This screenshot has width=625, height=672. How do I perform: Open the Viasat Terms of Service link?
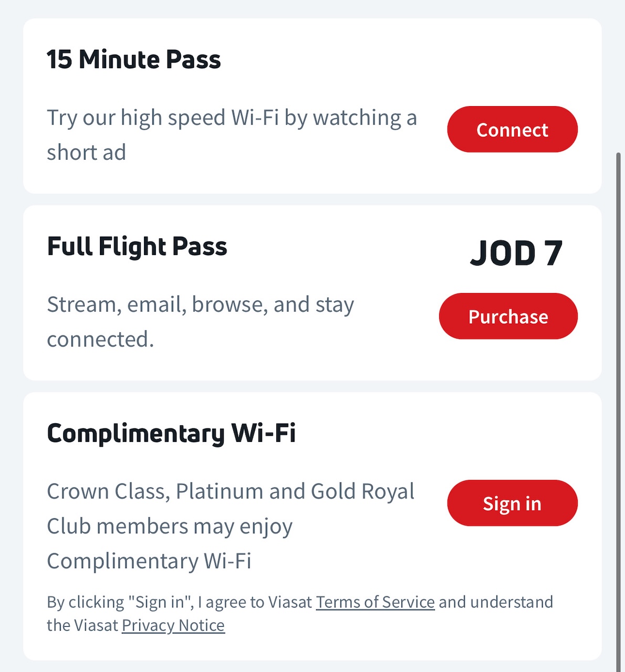tap(375, 602)
